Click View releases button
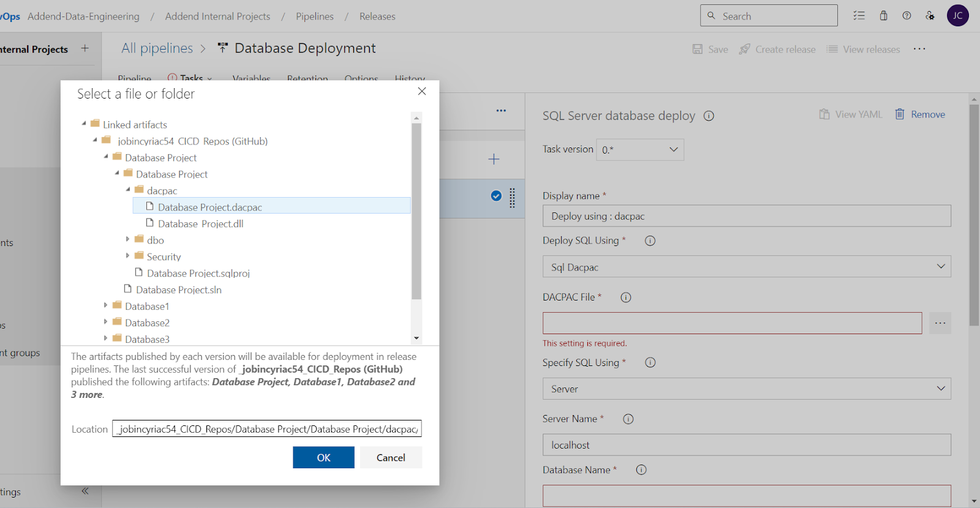Screen dimensions: 980x508 pyautogui.click(x=864, y=49)
